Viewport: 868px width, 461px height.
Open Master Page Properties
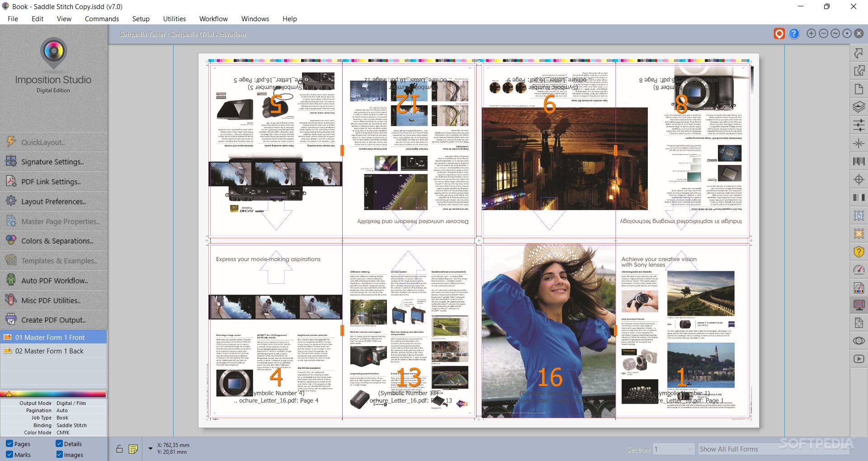point(54,221)
